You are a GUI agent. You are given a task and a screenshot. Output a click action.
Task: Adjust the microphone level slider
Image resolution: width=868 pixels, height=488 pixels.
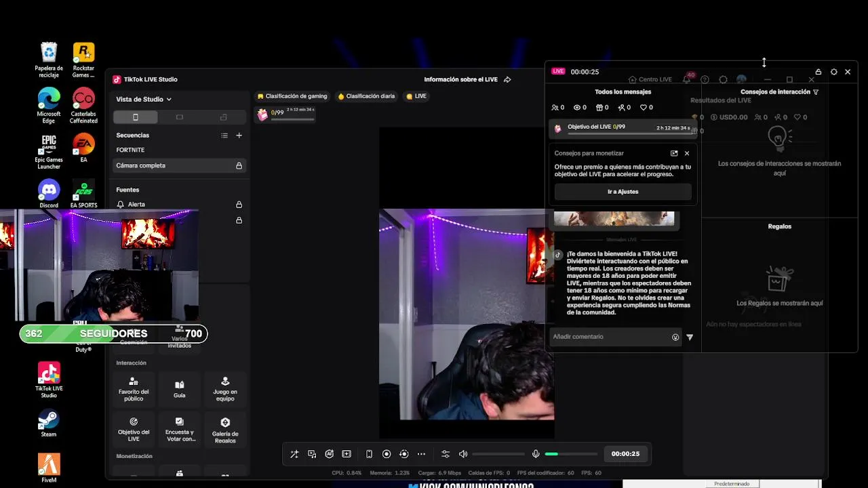pyautogui.click(x=571, y=454)
